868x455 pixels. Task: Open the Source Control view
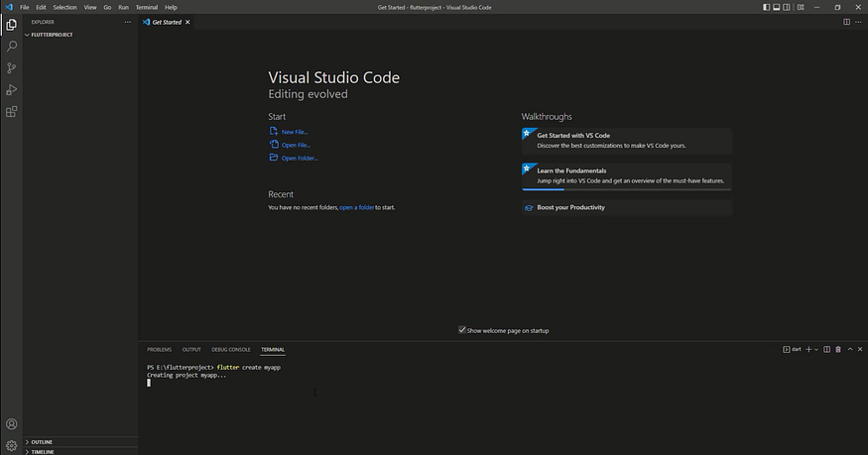pyautogui.click(x=12, y=68)
